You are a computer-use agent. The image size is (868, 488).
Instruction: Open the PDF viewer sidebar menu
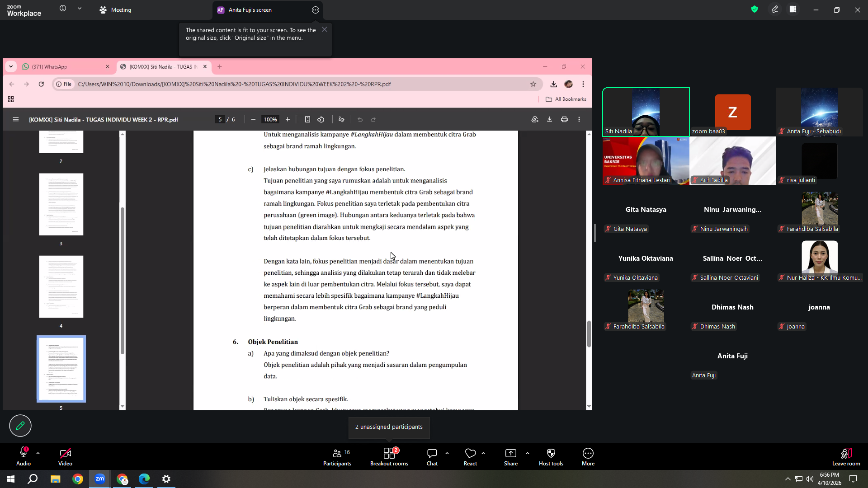point(16,120)
